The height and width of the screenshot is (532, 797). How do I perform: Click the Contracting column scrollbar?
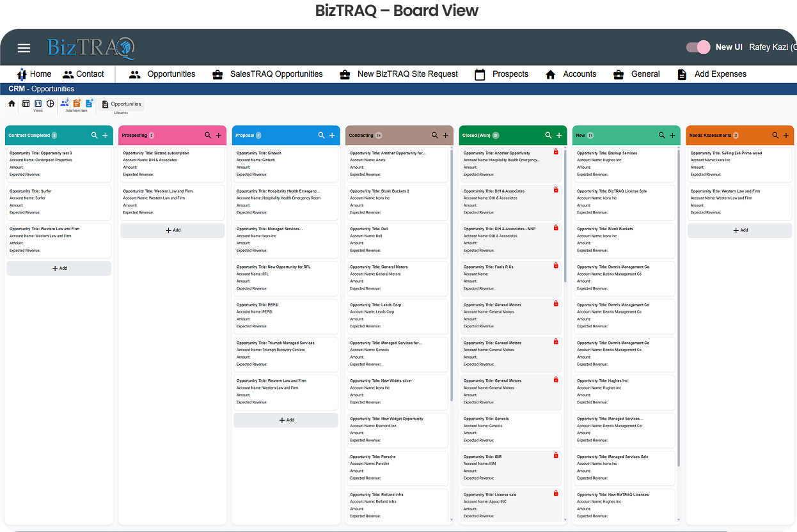pyautogui.click(x=452, y=275)
